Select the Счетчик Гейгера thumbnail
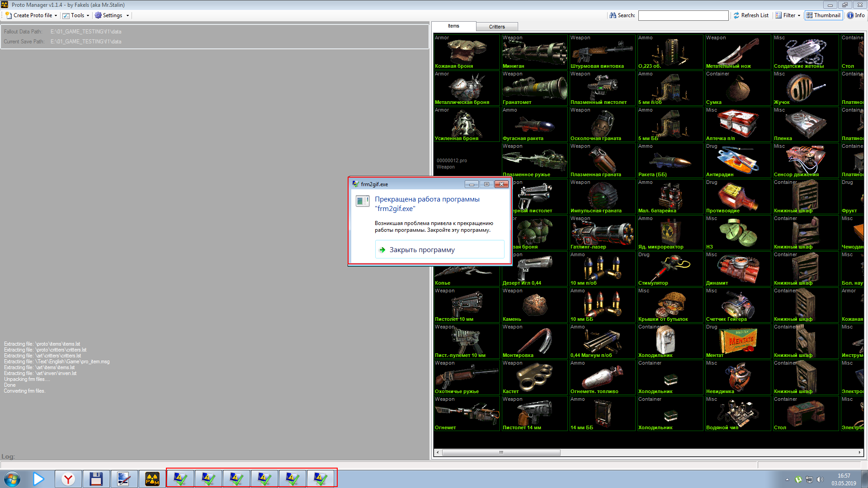 click(738, 305)
